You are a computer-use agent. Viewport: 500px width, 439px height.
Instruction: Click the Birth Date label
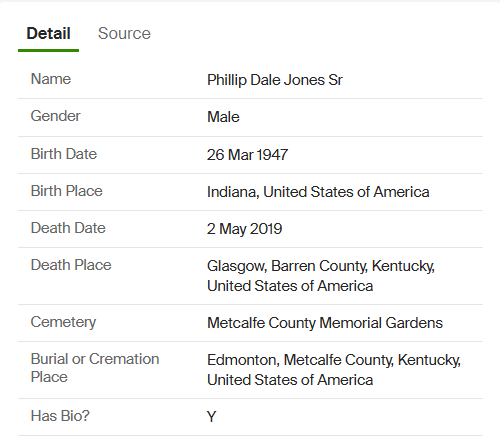coord(64,154)
